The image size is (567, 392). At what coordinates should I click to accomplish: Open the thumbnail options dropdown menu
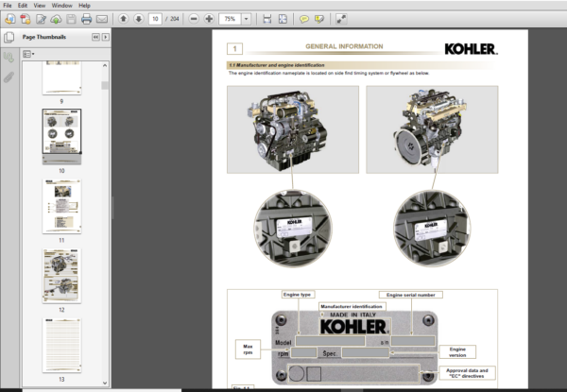tap(28, 54)
